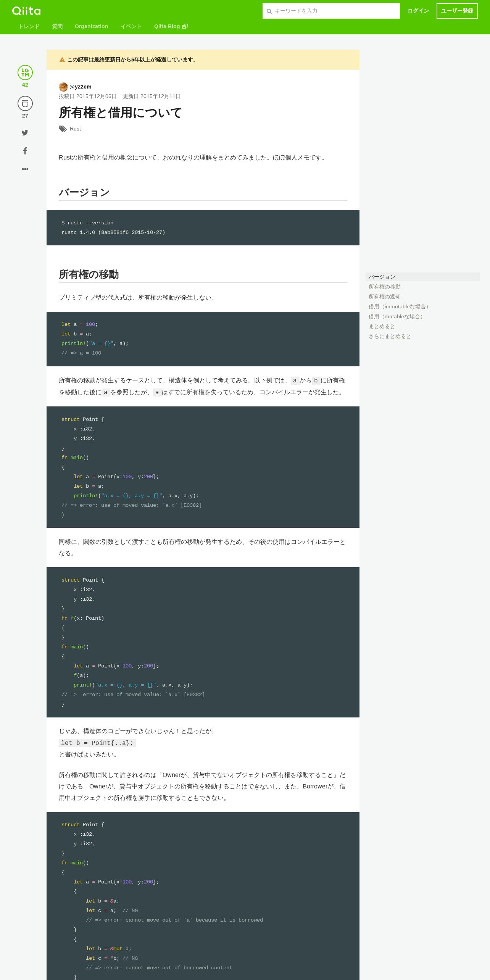Share article on Twitter
The width and height of the screenshot is (490, 980).
tap(25, 133)
